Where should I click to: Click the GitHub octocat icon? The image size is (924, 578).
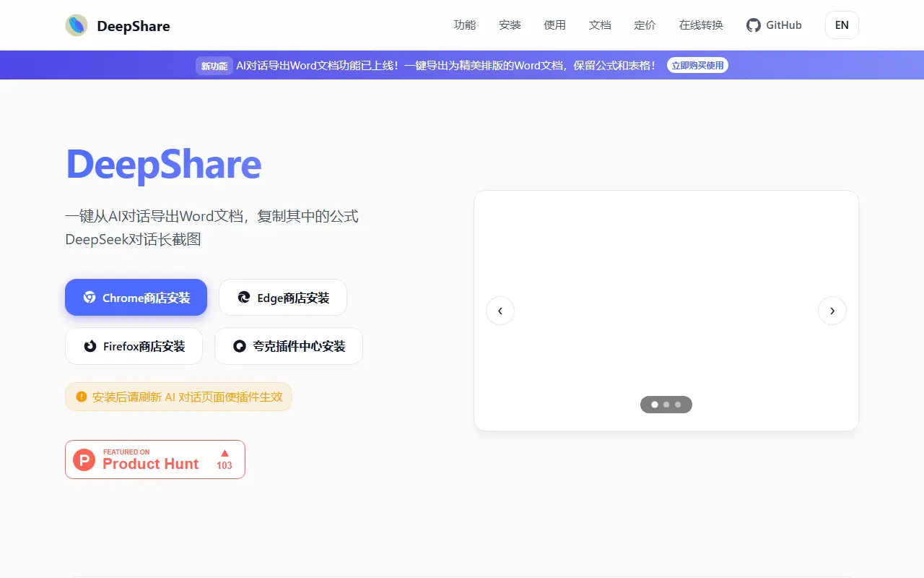[754, 25]
